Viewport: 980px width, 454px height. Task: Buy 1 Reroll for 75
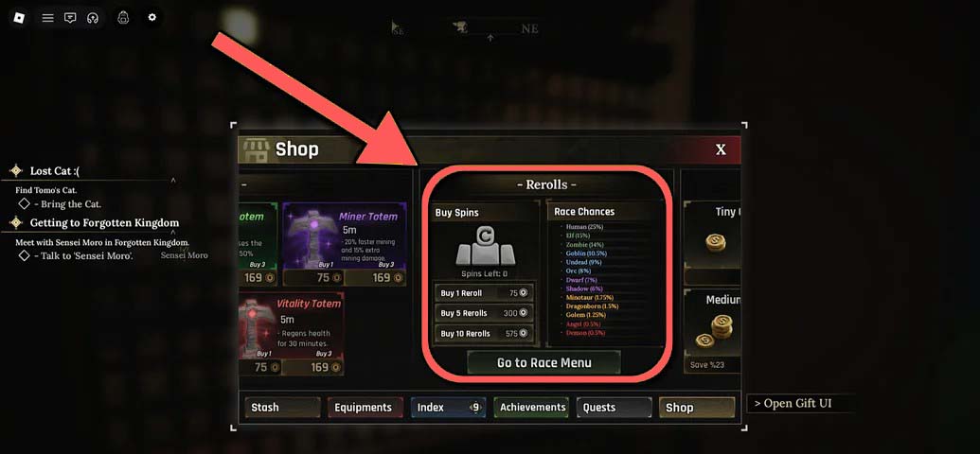pos(485,293)
